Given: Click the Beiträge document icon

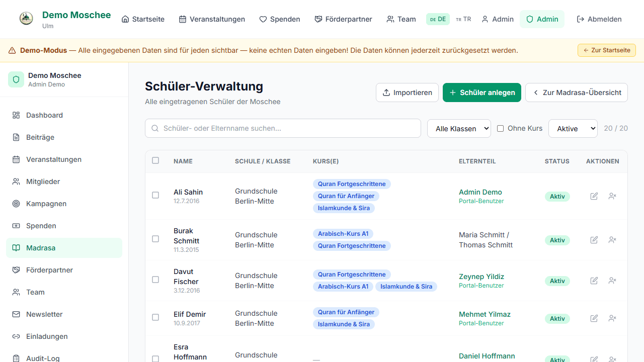Looking at the screenshot, I should pyautogui.click(x=16, y=137).
